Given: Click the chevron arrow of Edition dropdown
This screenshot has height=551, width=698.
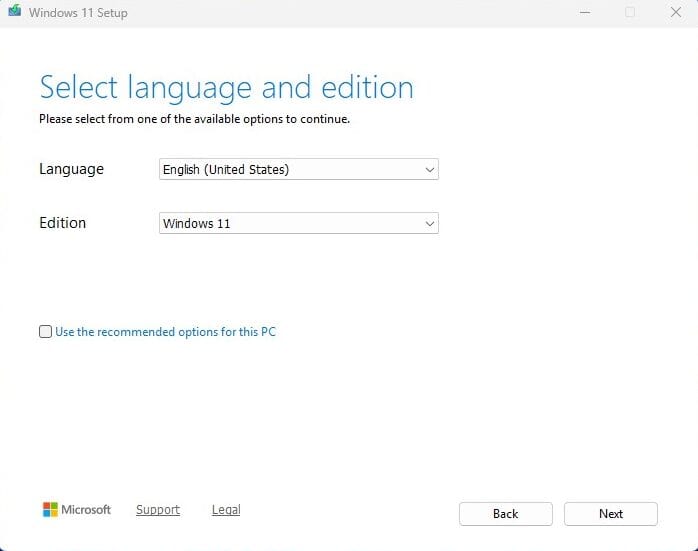Looking at the screenshot, I should point(430,224).
